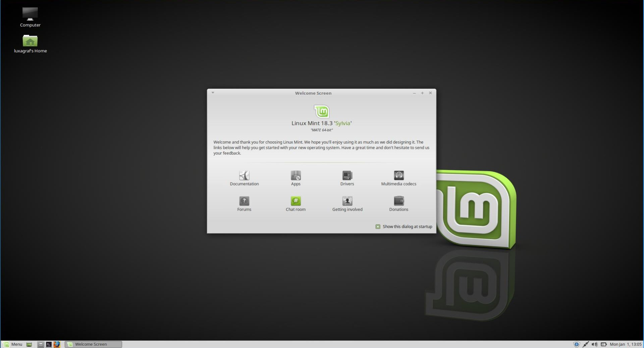Click the "MATE 64-bit" subtitle text
This screenshot has width=644, height=348.
coord(322,130)
